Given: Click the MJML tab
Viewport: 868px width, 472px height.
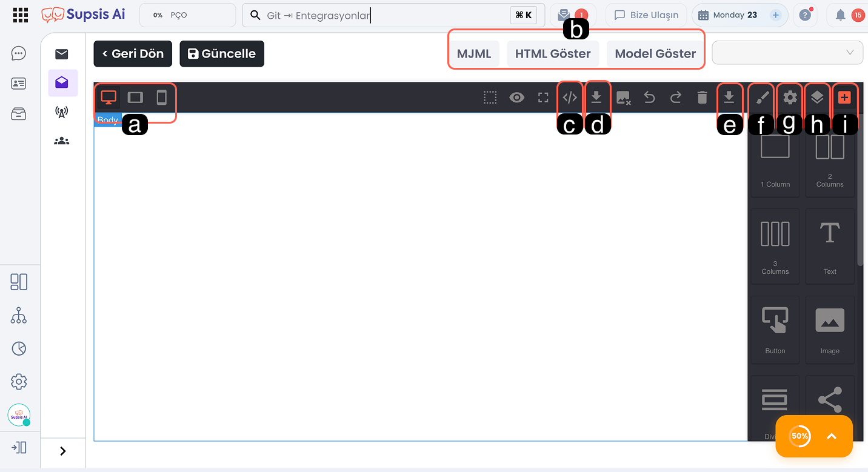Looking at the screenshot, I should click(474, 54).
